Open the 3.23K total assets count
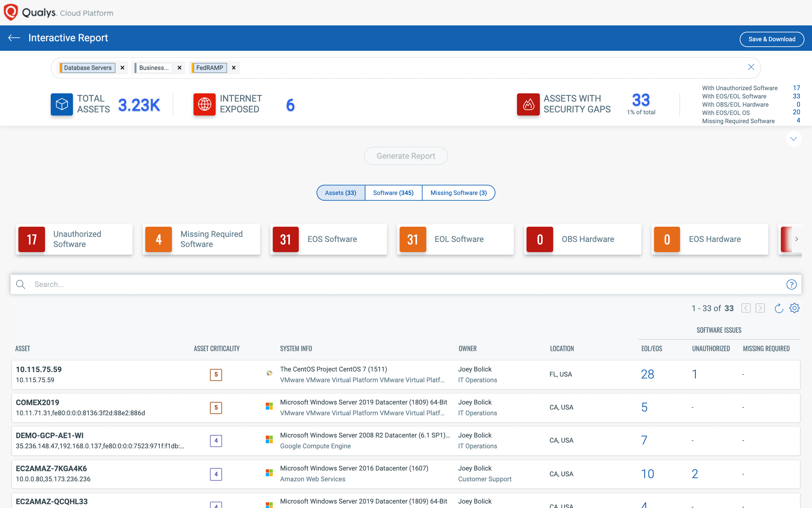Image resolution: width=812 pixels, height=508 pixels. tap(139, 105)
